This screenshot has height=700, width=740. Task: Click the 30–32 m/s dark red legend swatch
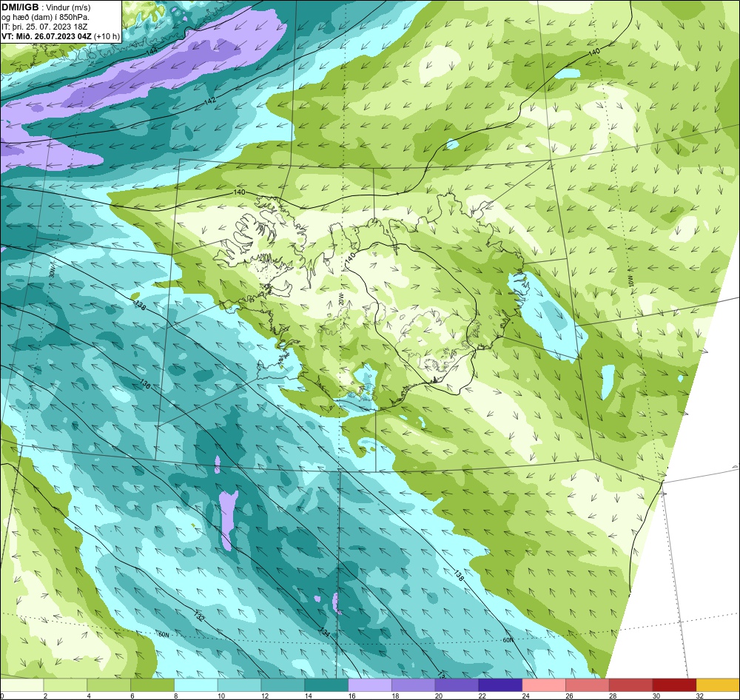pos(674,685)
